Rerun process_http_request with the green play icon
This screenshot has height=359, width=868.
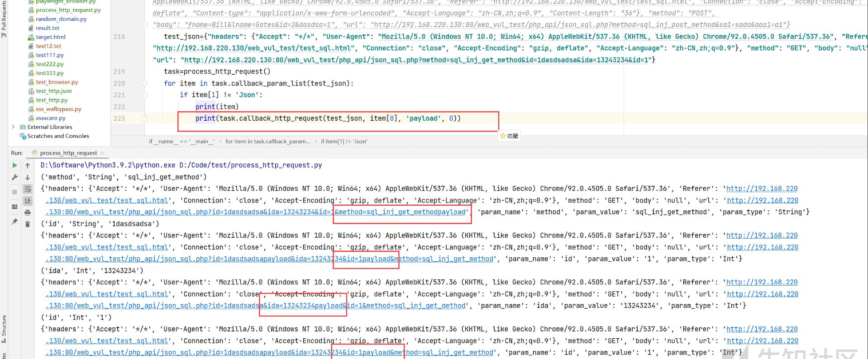pyautogui.click(x=14, y=165)
